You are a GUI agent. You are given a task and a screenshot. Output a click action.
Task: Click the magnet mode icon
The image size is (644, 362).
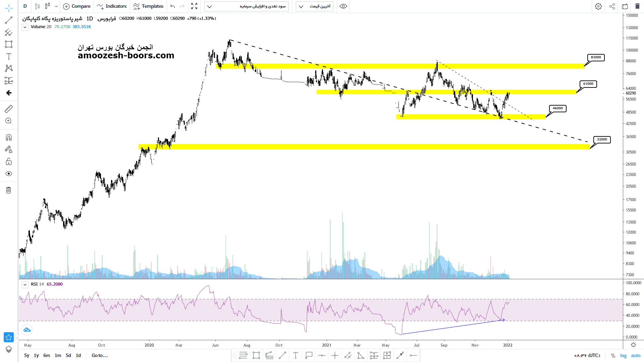[x=9, y=137]
